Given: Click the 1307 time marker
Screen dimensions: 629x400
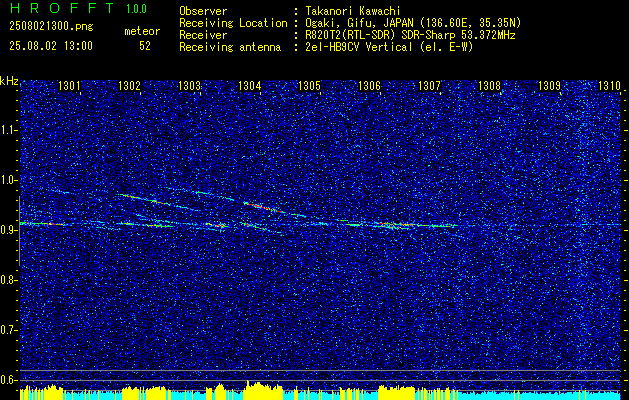Looking at the screenshot, I should pos(429,85).
